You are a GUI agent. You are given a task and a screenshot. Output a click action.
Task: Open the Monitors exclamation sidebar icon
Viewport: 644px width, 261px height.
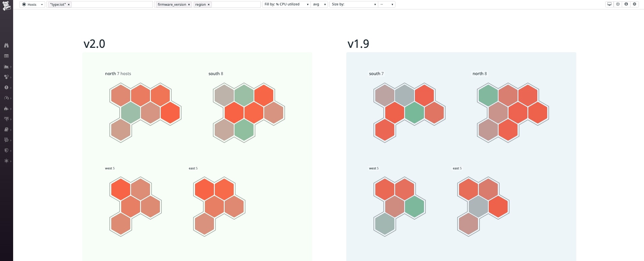[x=6, y=88]
